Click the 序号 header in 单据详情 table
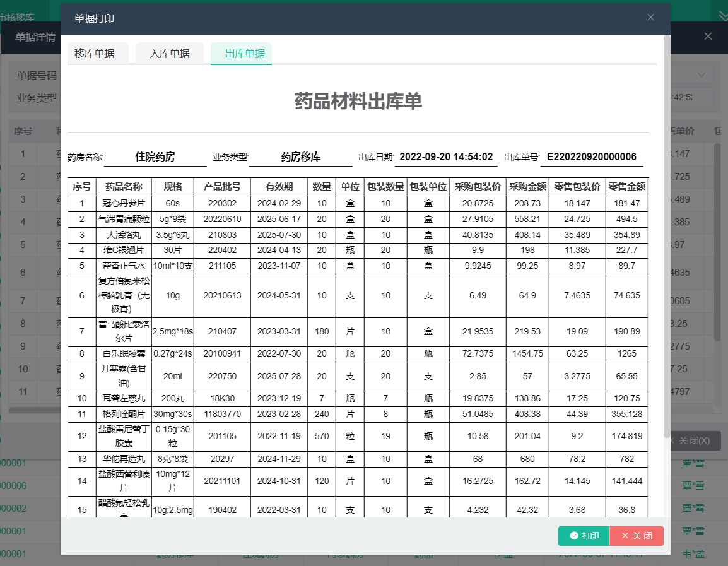This screenshot has height=566, width=728. (x=23, y=131)
